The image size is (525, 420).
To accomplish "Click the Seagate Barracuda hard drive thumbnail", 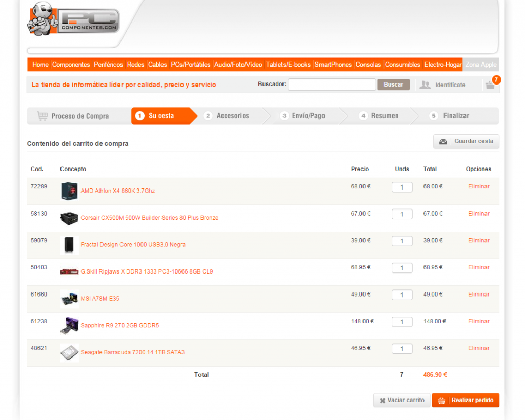I will (69, 353).
